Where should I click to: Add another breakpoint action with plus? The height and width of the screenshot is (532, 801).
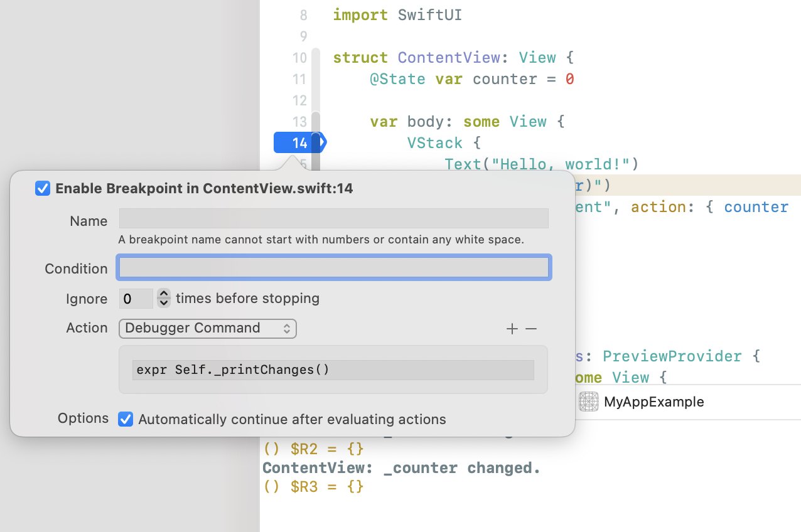[x=512, y=329]
